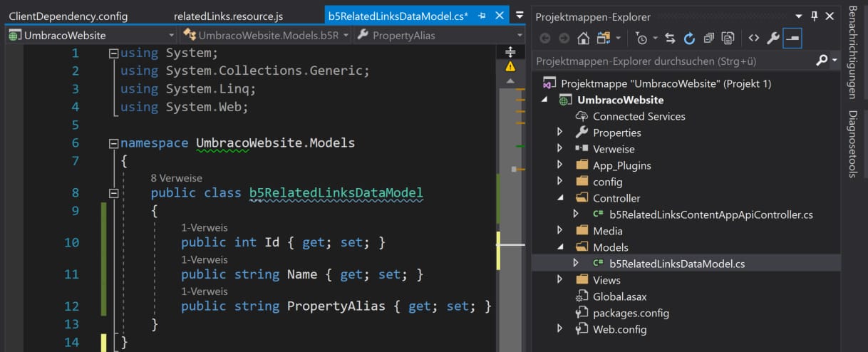Collapse the using directives block
Viewport: 868px width, 352px height.
[113, 53]
